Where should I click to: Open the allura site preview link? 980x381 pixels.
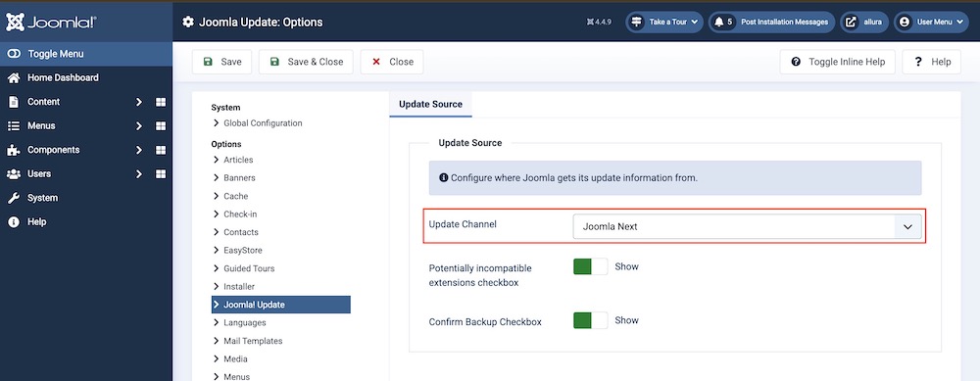(864, 22)
